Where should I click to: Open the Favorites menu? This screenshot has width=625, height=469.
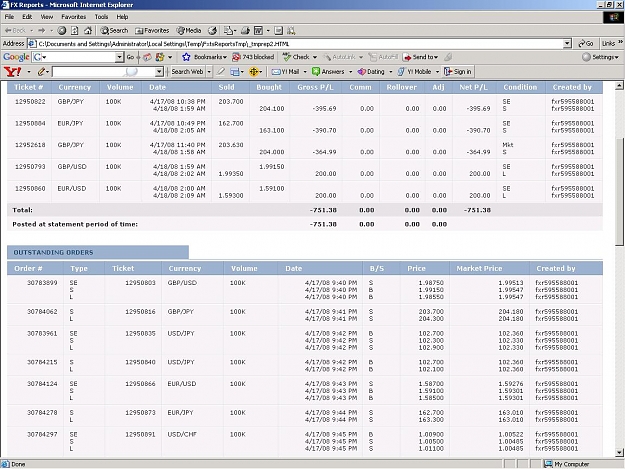pos(74,17)
